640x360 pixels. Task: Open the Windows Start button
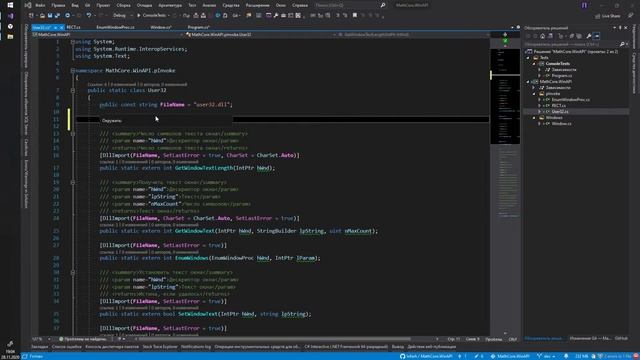[x=10, y=5]
